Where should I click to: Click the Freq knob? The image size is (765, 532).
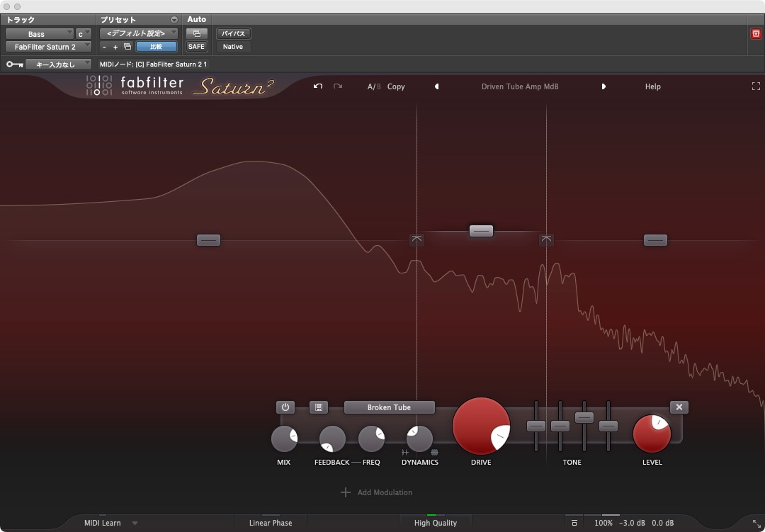pos(371,438)
